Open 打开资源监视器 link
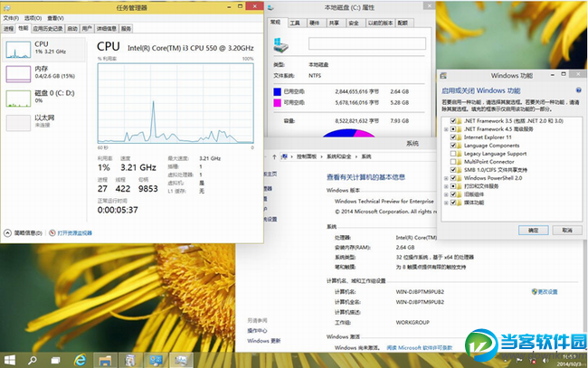Screen dimensions: 588x368 pos(74,232)
